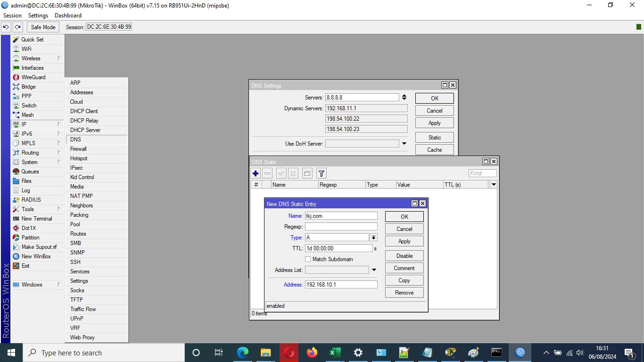This screenshot has height=362, width=644.
Task: Select Hotspot in the IP submenu
Action: pos(97,158)
